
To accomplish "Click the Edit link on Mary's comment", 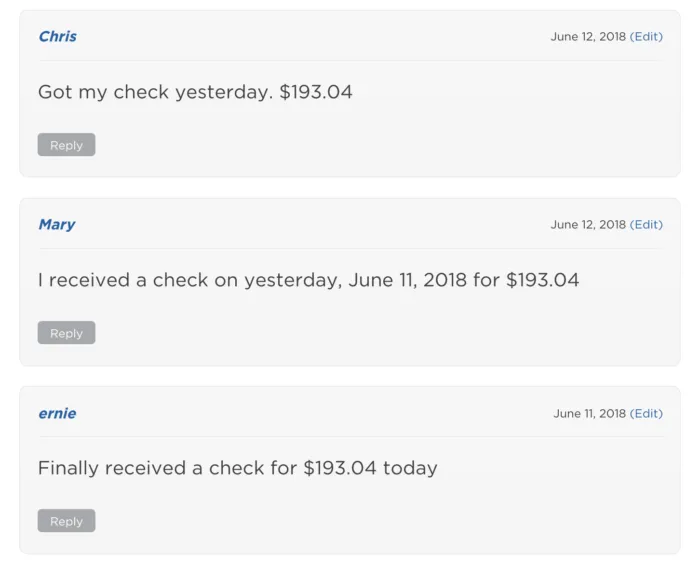I will point(646,224).
